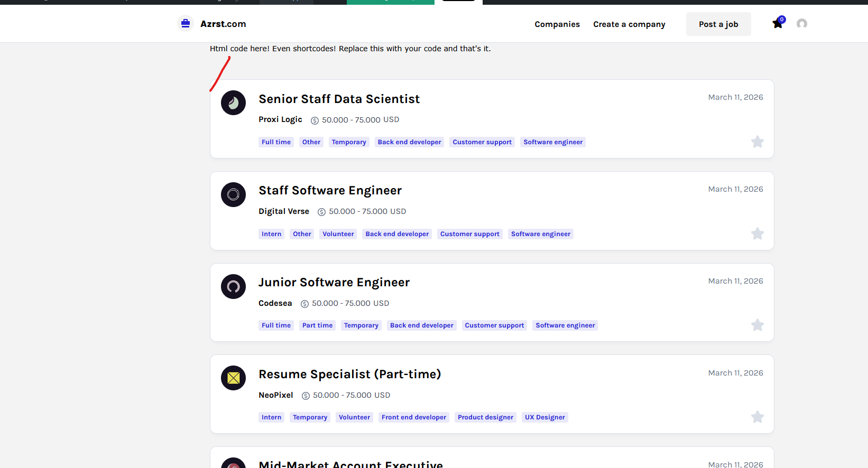Viewport: 868px width, 468px height.
Task: Bookmark the Senior Staff Data Scientist job
Action: click(x=758, y=142)
